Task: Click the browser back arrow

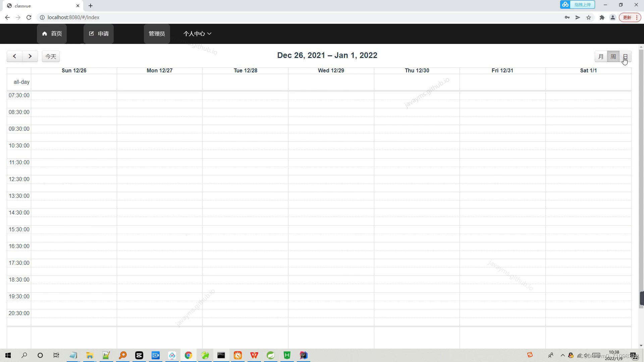Action: pyautogui.click(x=7, y=17)
